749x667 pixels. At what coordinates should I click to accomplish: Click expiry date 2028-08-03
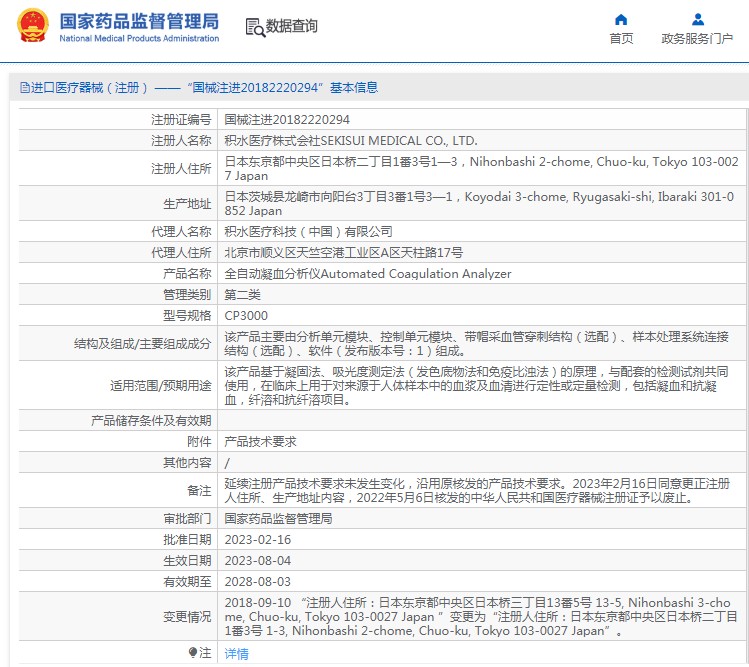(258, 581)
